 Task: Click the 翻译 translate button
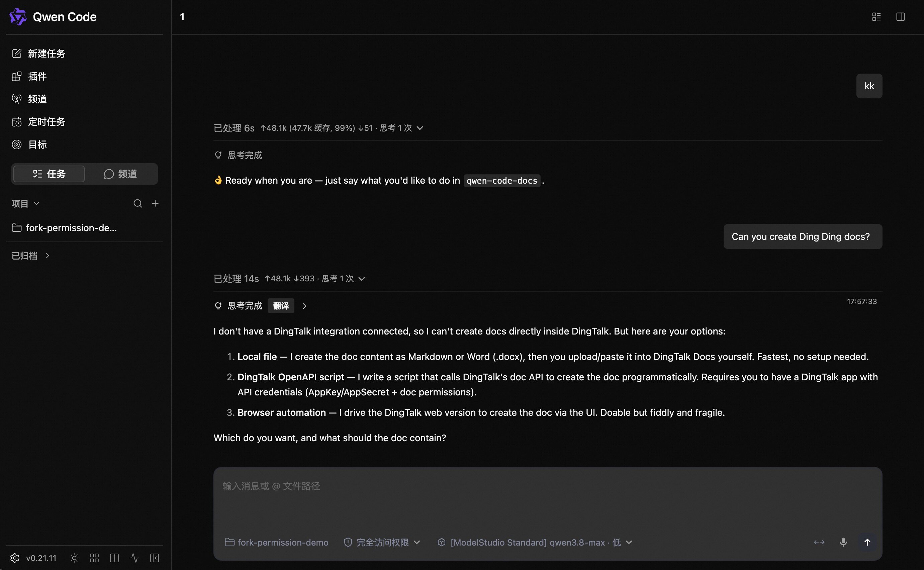281,306
